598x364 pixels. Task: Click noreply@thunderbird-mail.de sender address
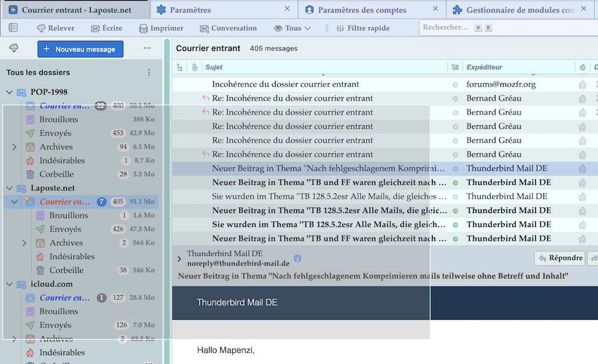(238, 263)
